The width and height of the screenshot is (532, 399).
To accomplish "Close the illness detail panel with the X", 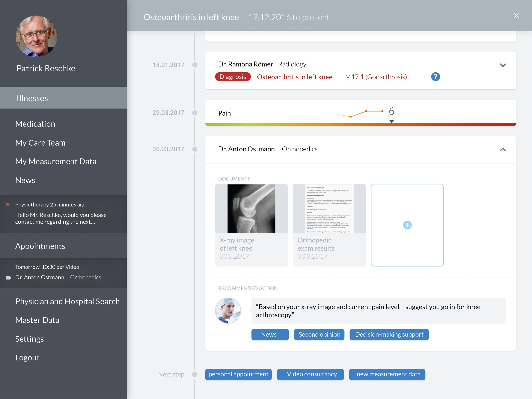I will pos(516,16).
